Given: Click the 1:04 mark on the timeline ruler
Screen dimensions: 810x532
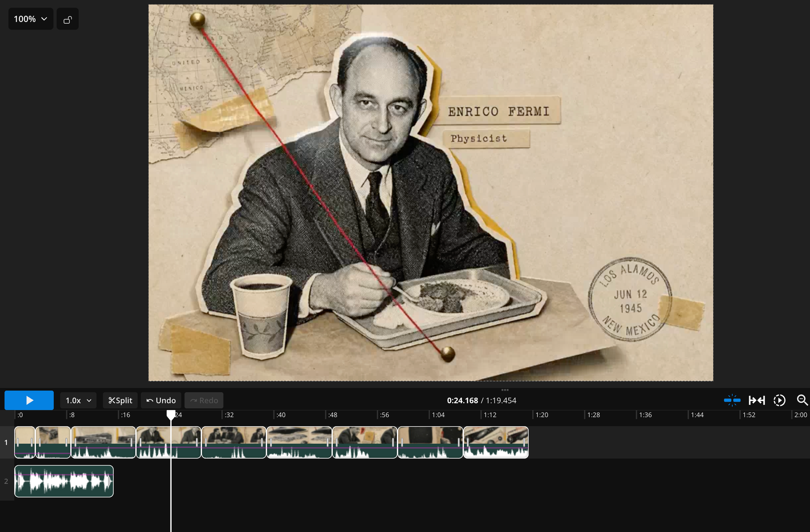Looking at the screenshot, I should pos(438,415).
